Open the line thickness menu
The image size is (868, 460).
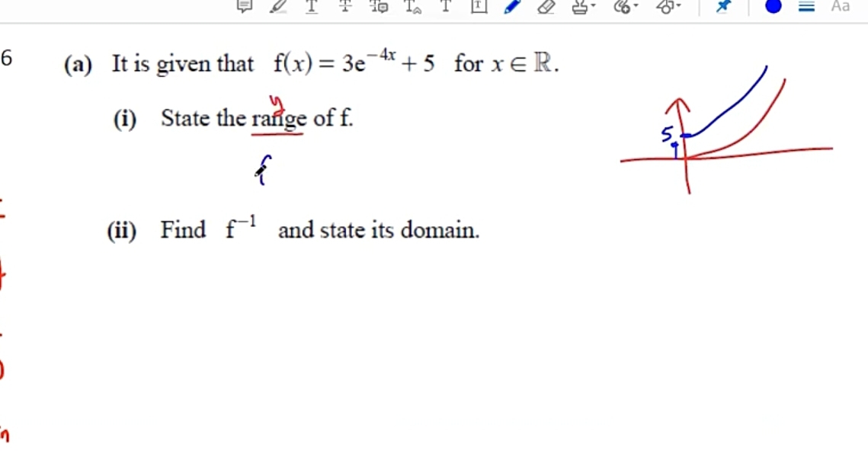[x=806, y=7]
